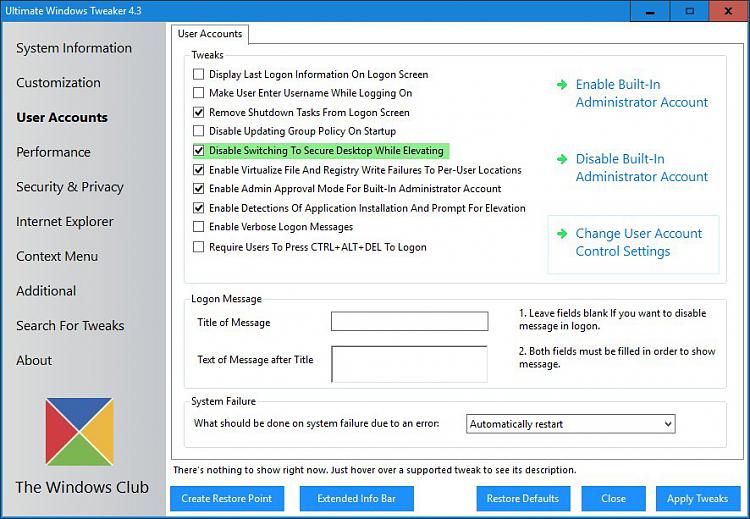
Task: Open Security & Privacy section
Action: 70,187
